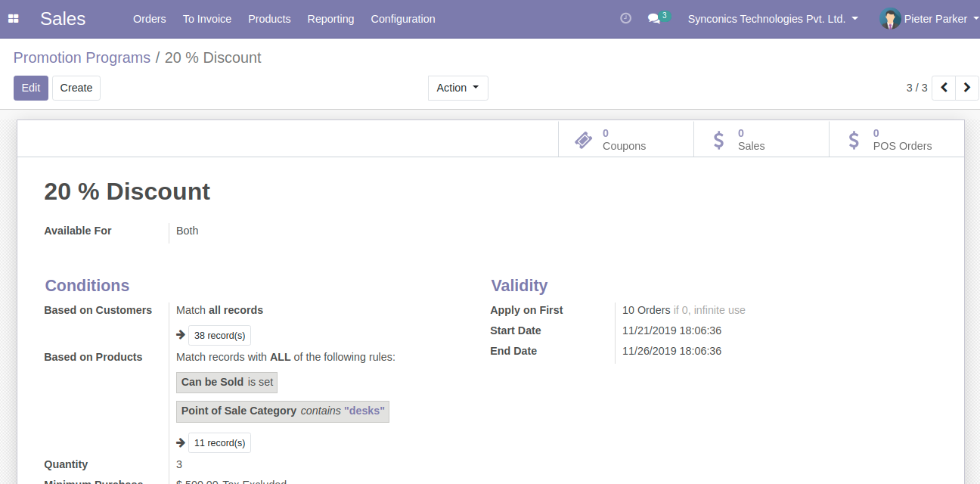980x484 pixels.
Task: Open the Reporting menu
Action: [330, 19]
